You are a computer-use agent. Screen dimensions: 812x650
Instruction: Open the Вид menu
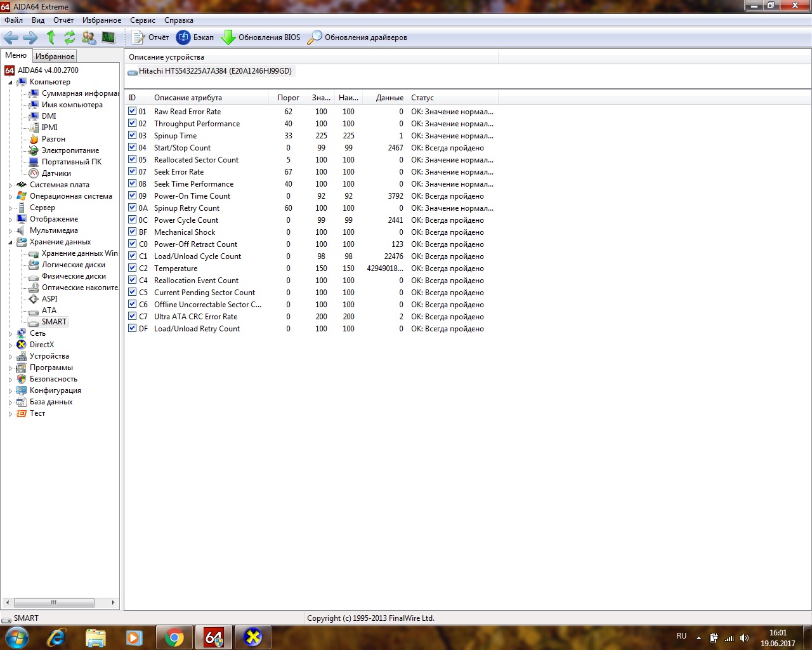click(38, 20)
